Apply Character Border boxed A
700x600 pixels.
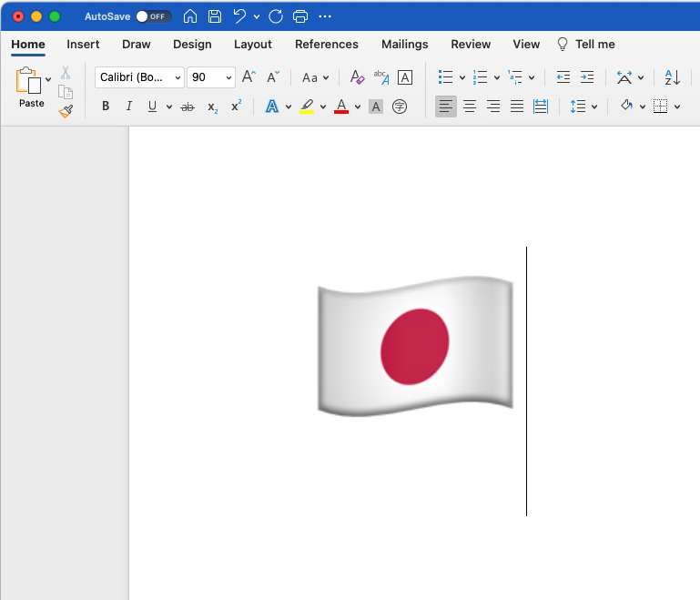405,77
